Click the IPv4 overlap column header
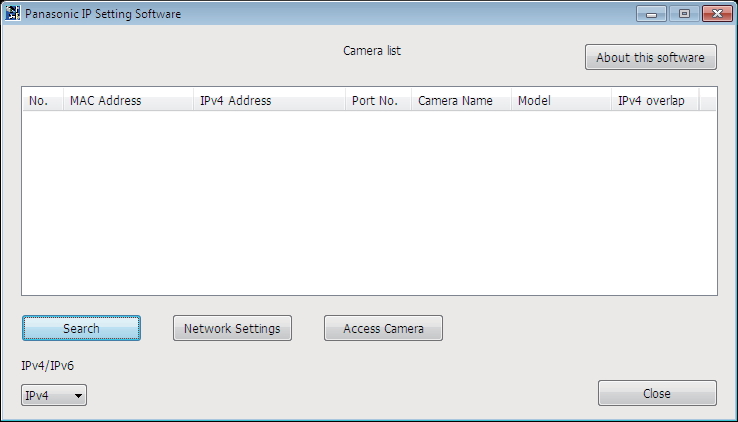Image resolution: width=738 pixels, height=422 pixels. point(655,100)
